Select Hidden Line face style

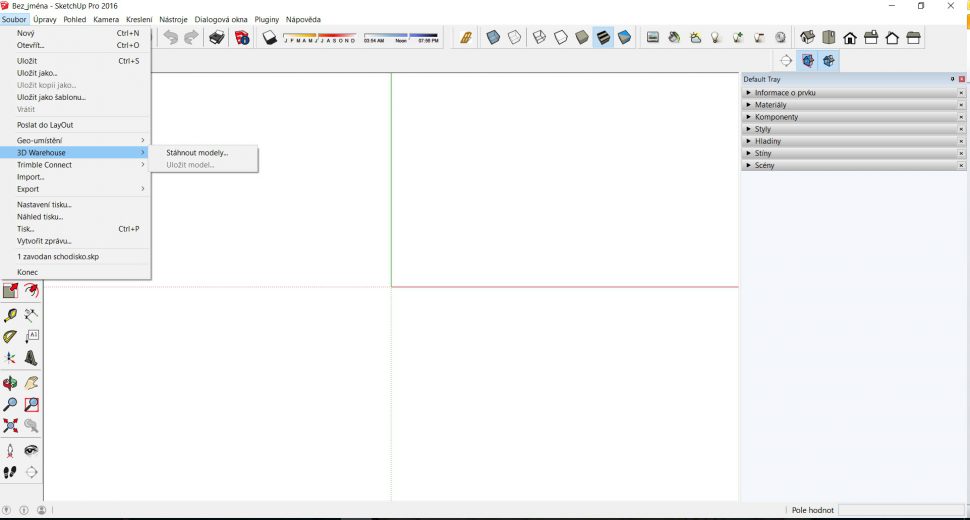[560, 38]
